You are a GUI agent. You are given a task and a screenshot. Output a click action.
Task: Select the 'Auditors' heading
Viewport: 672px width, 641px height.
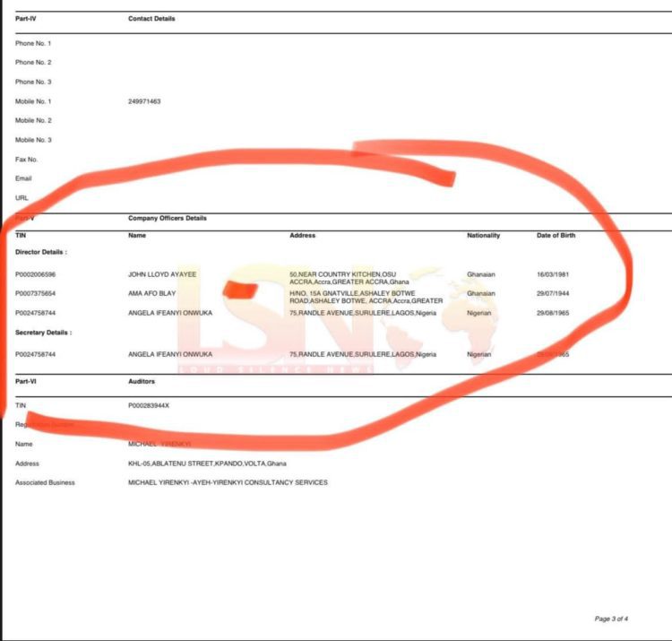(142, 381)
